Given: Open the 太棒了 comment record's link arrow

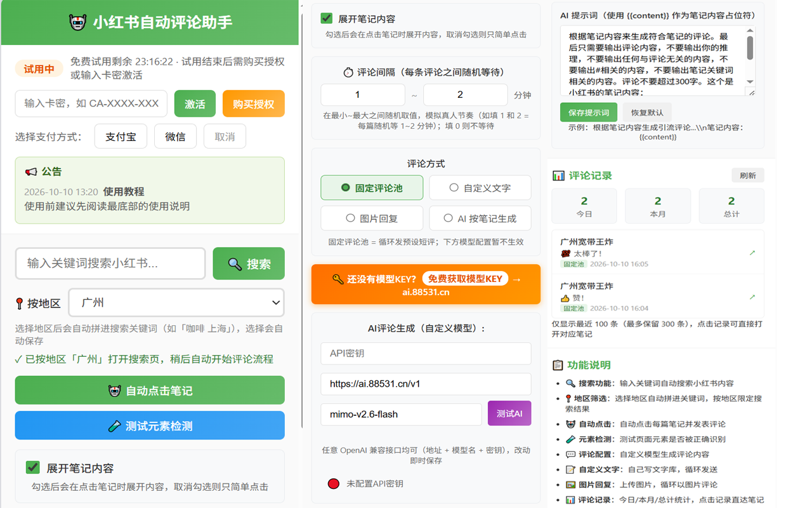Looking at the screenshot, I should click(x=752, y=253).
